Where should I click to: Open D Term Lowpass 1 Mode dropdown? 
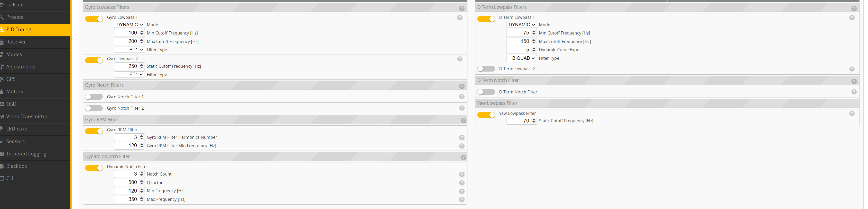[522, 25]
